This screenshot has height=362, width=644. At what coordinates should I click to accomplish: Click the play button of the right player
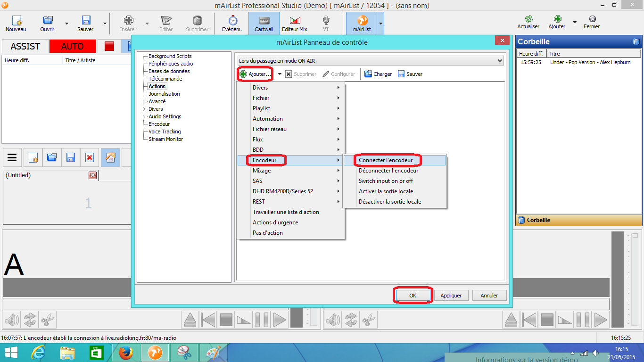coord(601,320)
